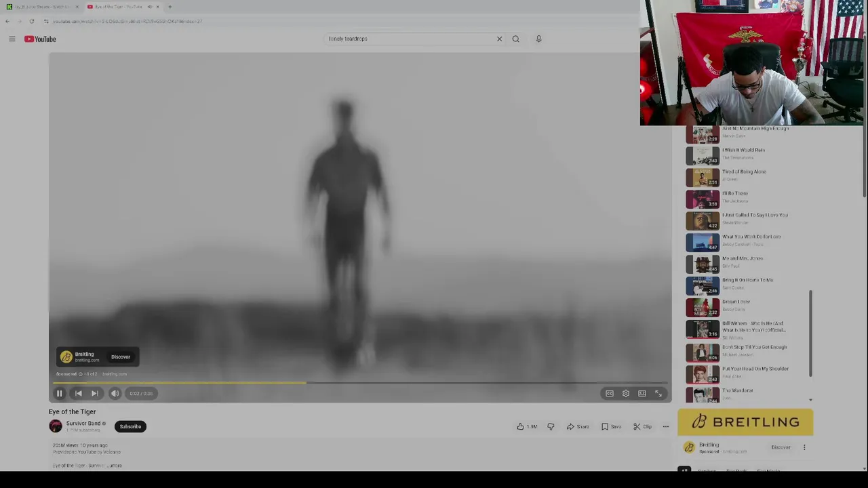
Task: Start voice search with the microphone icon
Action: (538, 39)
